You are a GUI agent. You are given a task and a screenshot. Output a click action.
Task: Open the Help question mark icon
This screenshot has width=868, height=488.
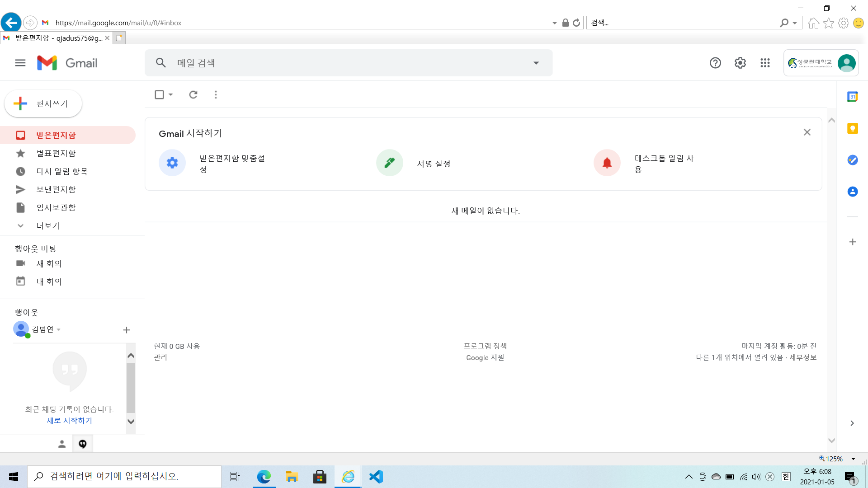[x=715, y=63]
